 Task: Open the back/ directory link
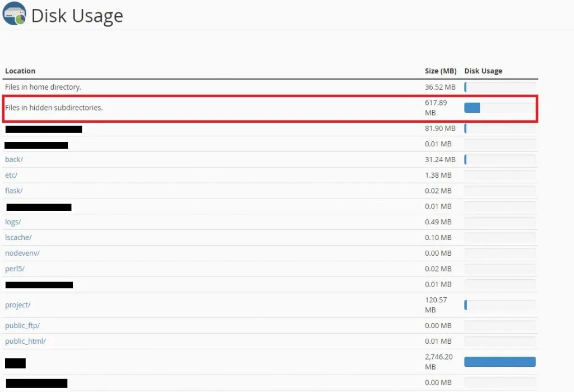(14, 160)
